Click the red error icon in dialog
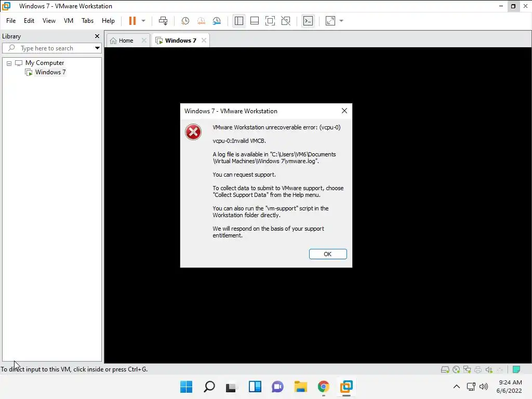Viewport: 532px width, 399px height. [x=193, y=132]
